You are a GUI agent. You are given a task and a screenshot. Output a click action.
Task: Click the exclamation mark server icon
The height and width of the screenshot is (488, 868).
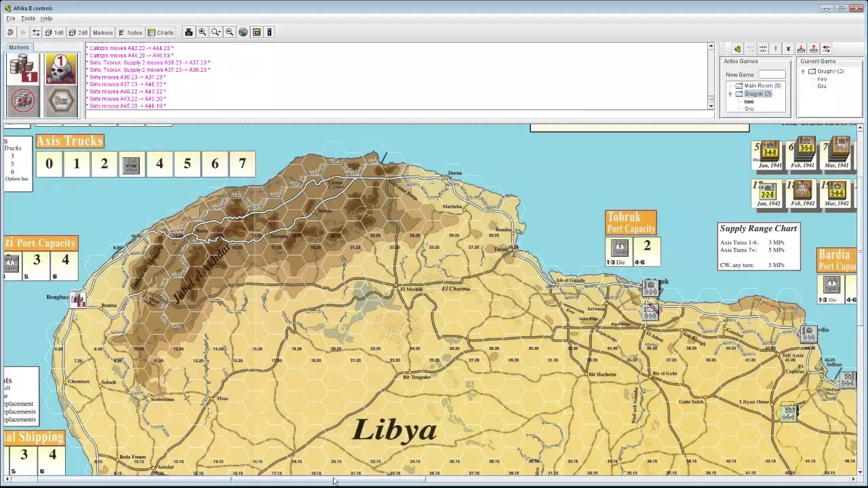pyautogui.click(x=776, y=49)
